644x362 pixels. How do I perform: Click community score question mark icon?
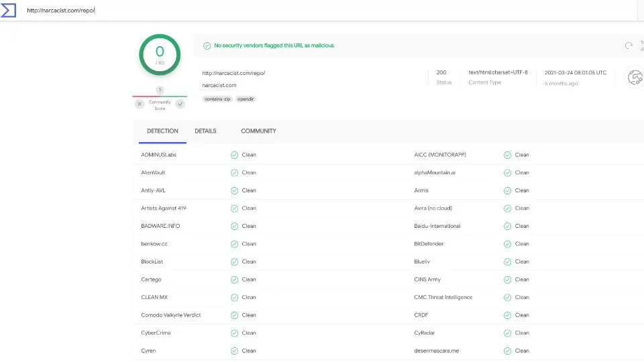coord(160,90)
